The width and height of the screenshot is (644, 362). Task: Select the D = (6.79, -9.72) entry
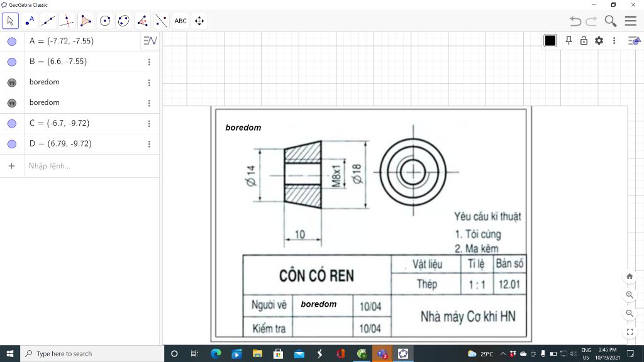[60, 144]
